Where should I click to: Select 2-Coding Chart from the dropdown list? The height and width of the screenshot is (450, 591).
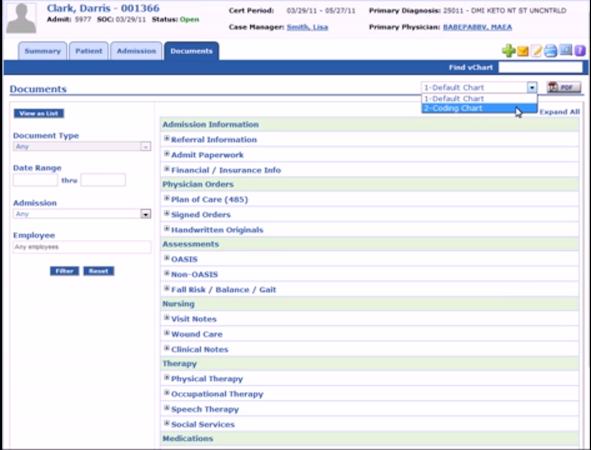click(479, 108)
